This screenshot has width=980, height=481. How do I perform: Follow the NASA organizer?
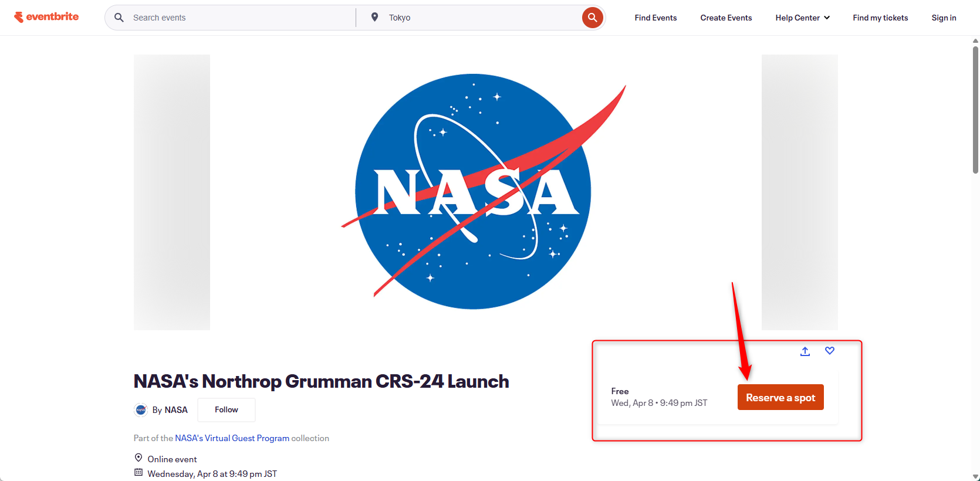coord(227,410)
